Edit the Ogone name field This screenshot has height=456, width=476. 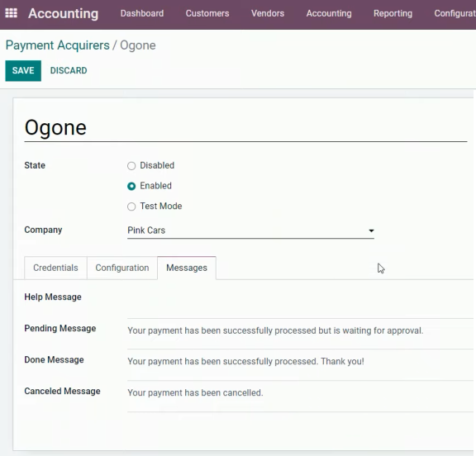pos(245,127)
